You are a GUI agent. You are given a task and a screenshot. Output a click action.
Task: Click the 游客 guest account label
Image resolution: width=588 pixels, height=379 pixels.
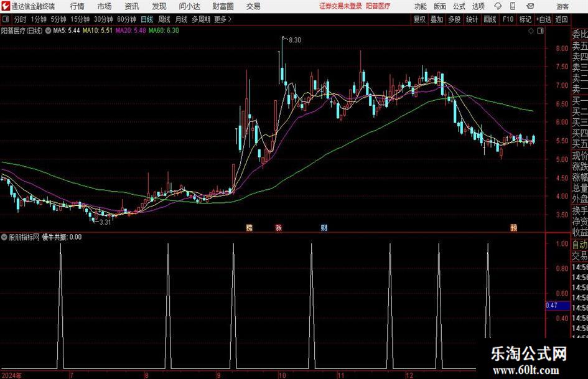[x=562, y=6]
